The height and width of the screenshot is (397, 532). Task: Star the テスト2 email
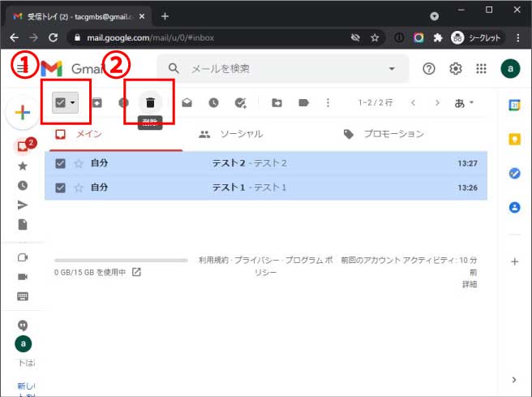point(79,163)
